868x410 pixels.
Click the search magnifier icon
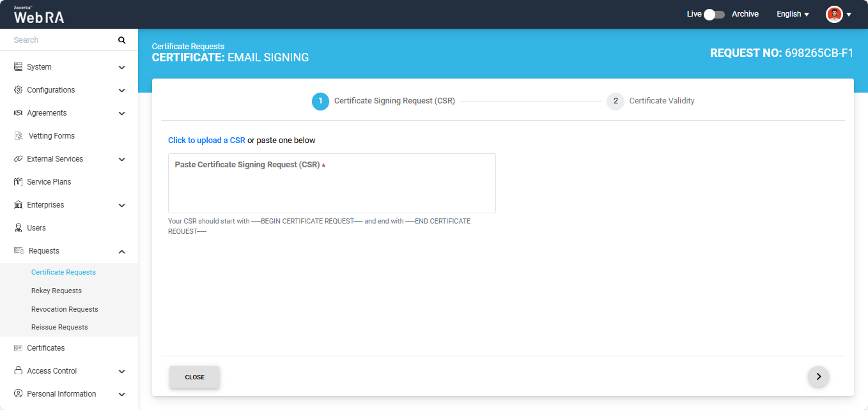[121, 40]
